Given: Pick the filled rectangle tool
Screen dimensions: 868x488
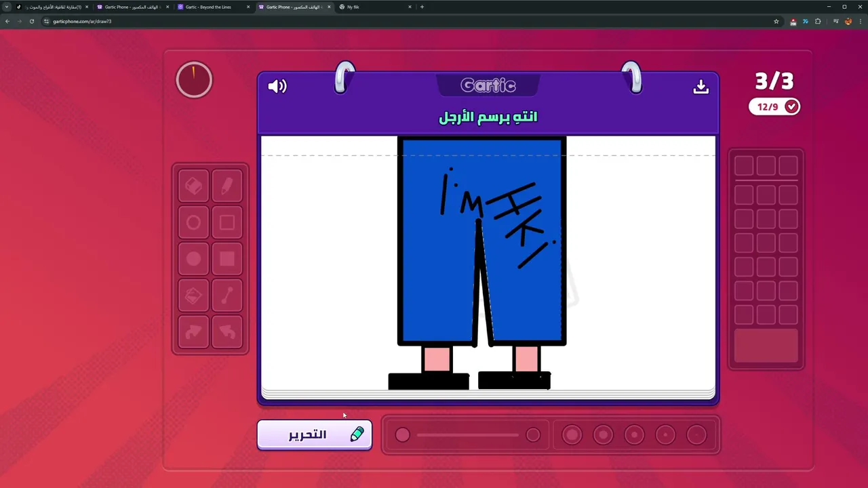Looking at the screenshot, I should (227, 260).
